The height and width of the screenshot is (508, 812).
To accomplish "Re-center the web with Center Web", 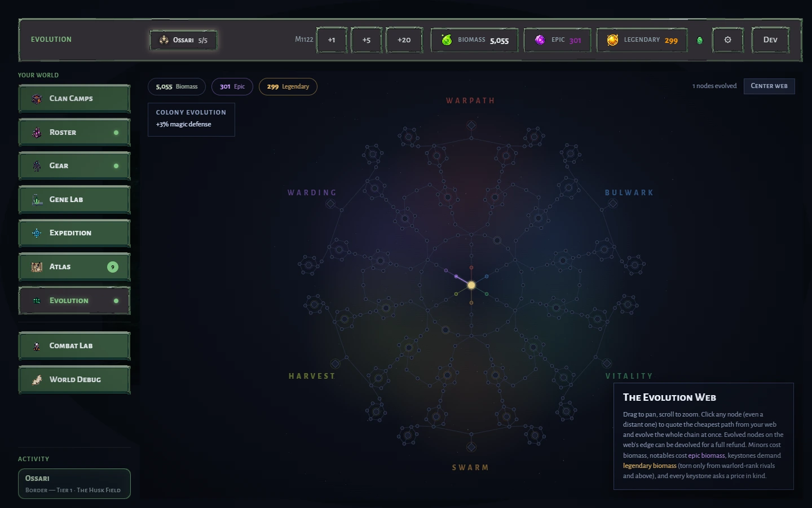I will click(x=769, y=86).
